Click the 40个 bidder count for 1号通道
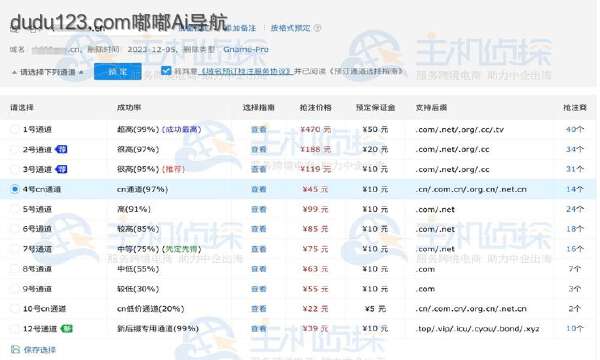The image size is (600, 360). tap(575, 130)
